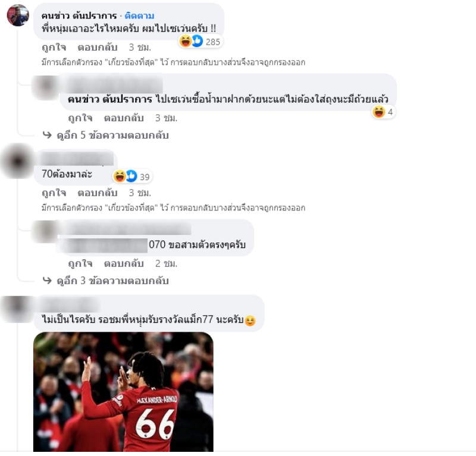The height and width of the screenshot is (456, 476).
Task: Expand ดูอีก 5 ข้อความตอบกลับ replies
Action: 106,136
